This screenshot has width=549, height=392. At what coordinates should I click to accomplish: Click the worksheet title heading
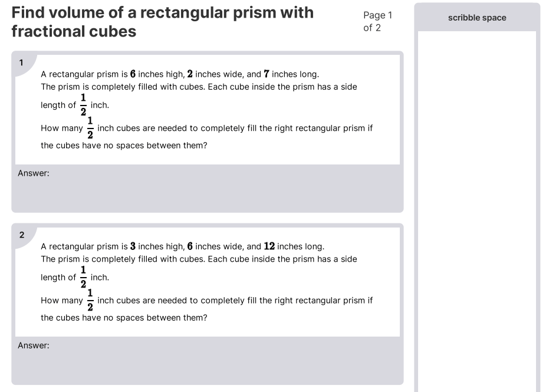coord(162,22)
